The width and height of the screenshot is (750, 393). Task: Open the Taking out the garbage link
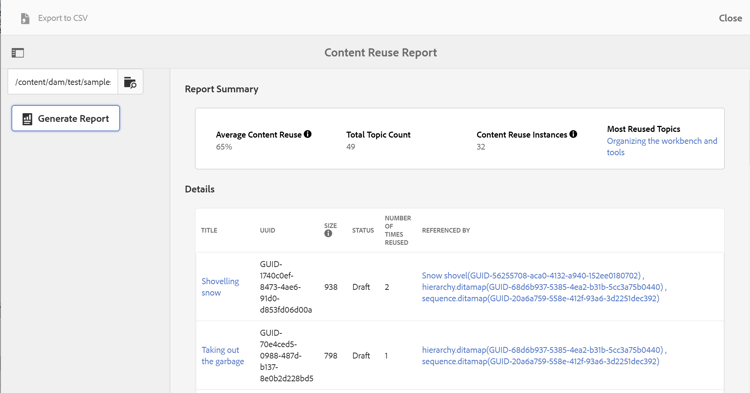tap(222, 356)
